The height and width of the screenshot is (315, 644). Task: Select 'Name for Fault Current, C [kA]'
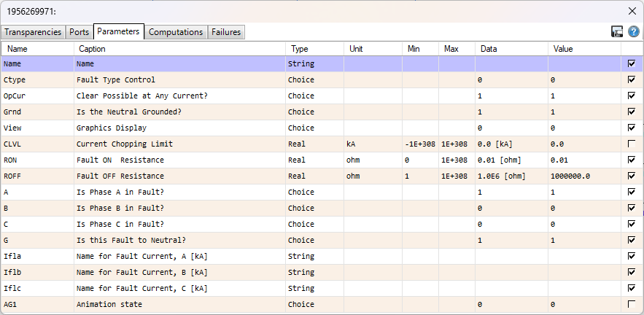coord(180,288)
